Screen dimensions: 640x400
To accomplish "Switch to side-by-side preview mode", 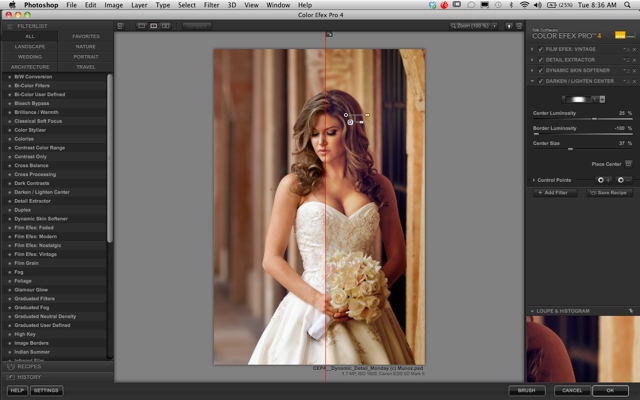I will 165,26.
